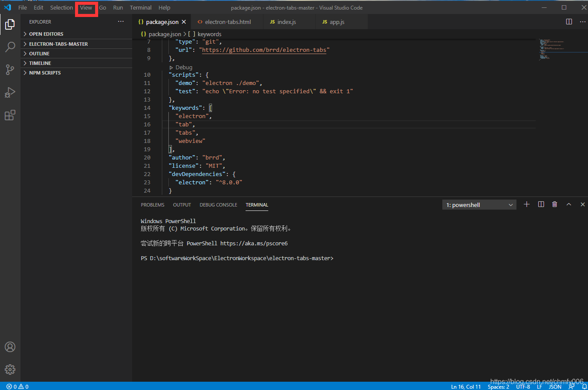Click in the terminal prompt line
588x390 pixels.
tap(237, 258)
